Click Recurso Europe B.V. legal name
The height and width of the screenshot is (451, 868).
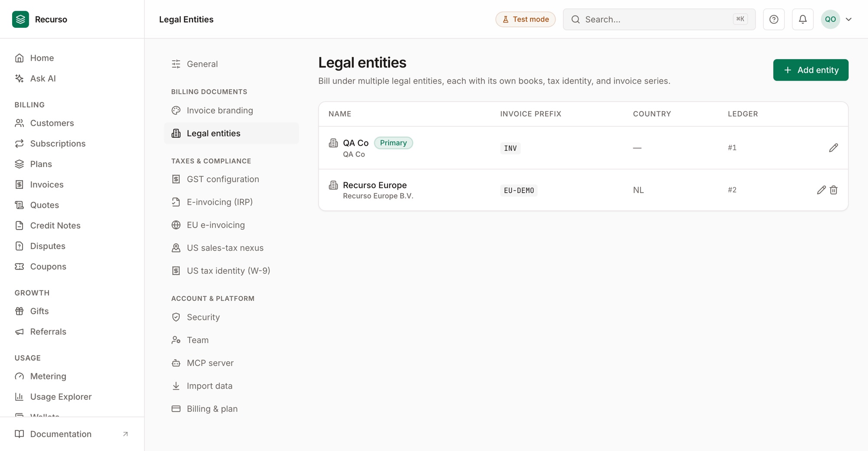pos(378,196)
